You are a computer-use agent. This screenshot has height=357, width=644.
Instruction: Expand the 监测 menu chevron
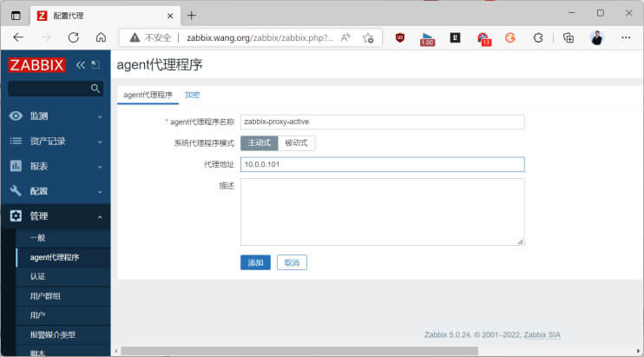100,116
